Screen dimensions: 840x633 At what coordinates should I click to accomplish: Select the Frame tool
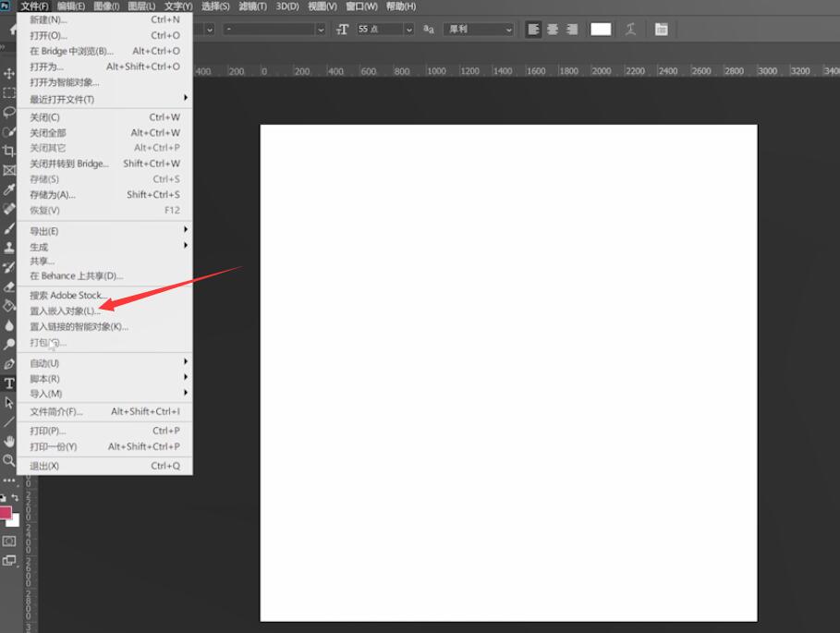coord(9,170)
